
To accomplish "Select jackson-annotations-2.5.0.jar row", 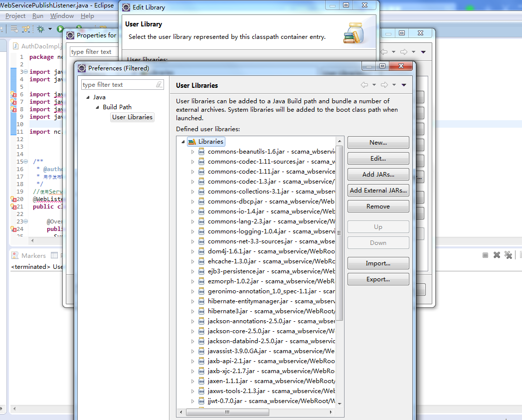I will tap(271, 321).
